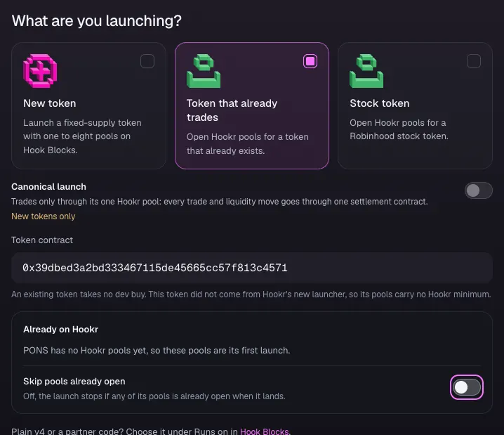Image resolution: width=504 pixels, height=435 pixels.
Task: Click the 'Already on Hookr' heading
Action: (60, 330)
